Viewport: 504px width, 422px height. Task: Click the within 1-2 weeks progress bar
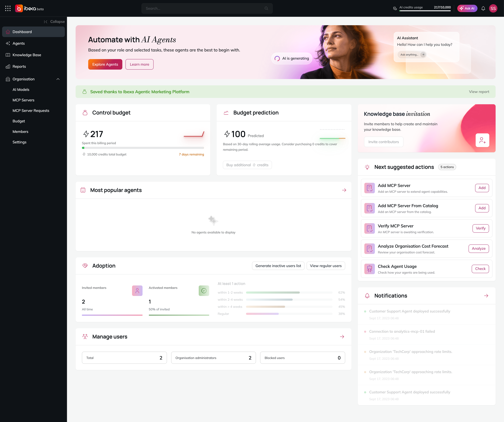pos(289,293)
